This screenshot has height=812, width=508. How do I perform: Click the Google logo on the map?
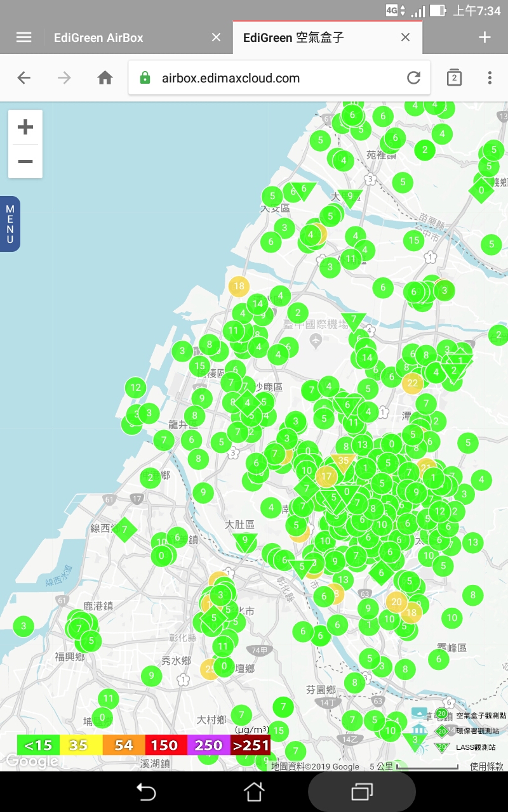[32, 761]
